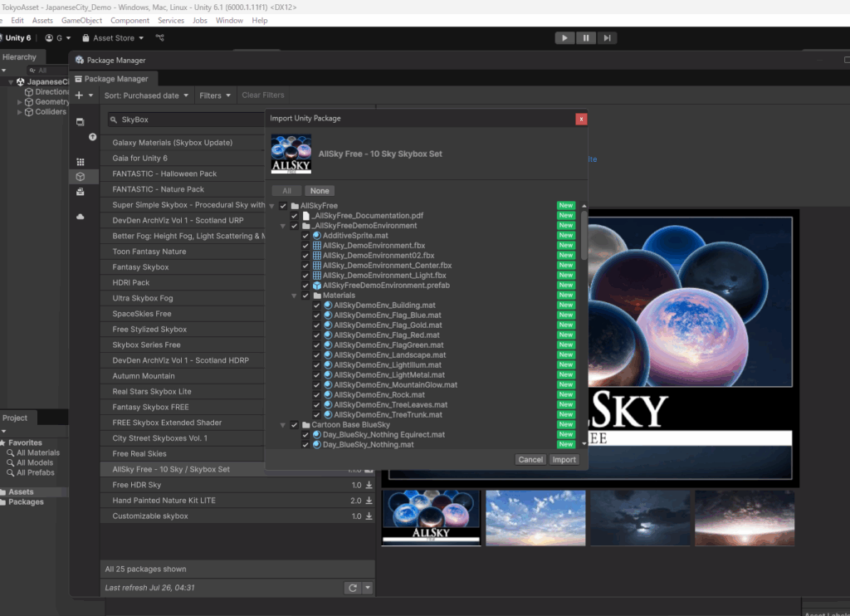Click the Materials folder icon

pyautogui.click(x=317, y=296)
